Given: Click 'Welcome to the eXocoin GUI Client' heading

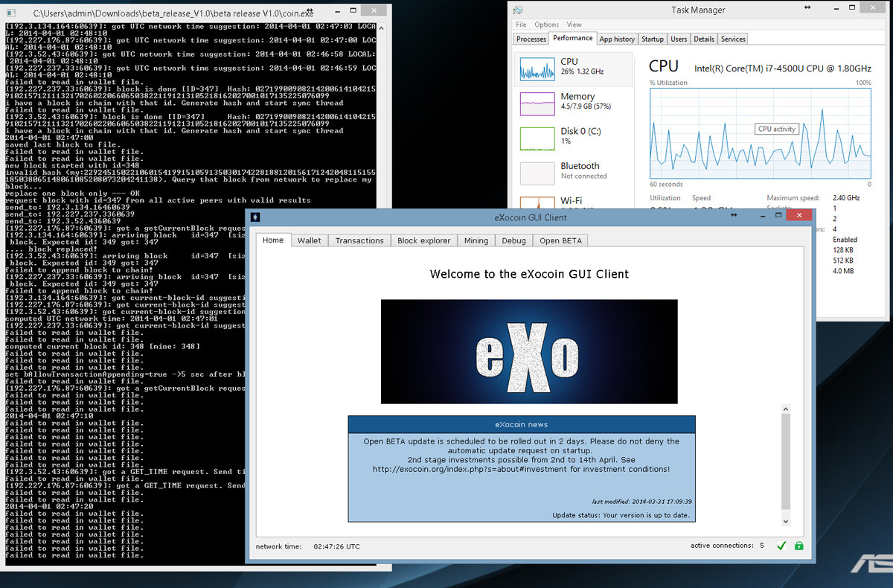Looking at the screenshot, I should point(529,274).
